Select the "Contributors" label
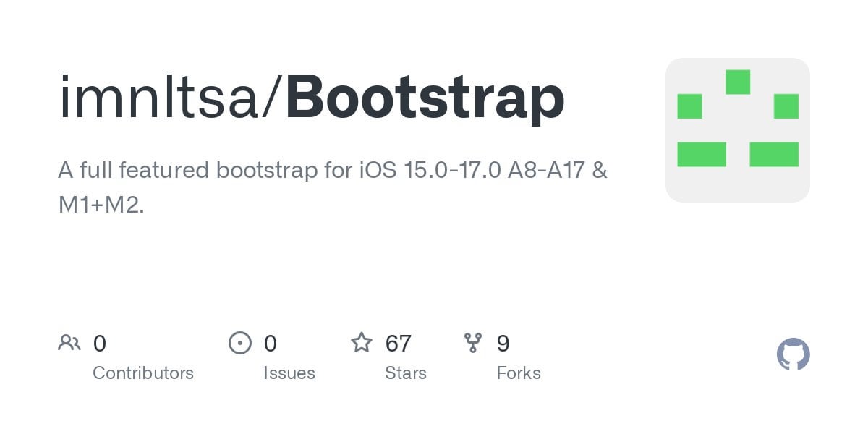The height and width of the screenshot is (434, 868). [x=143, y=373]
